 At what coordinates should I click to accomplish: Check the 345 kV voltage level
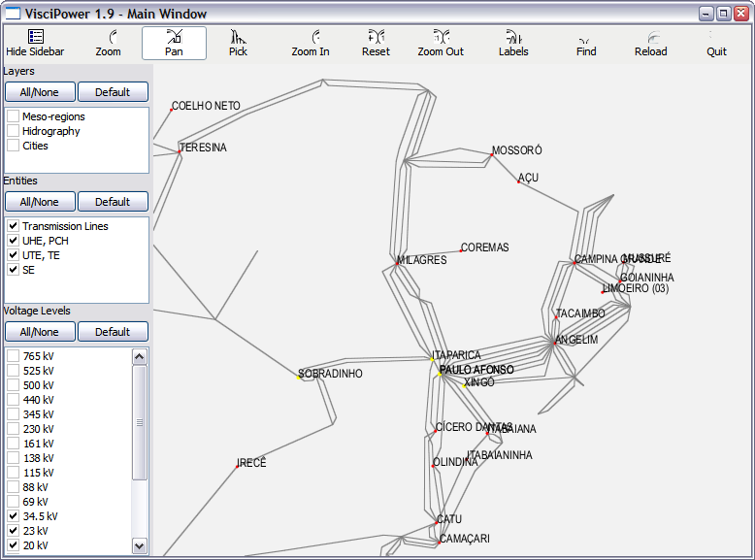click(x=14, y=414)
